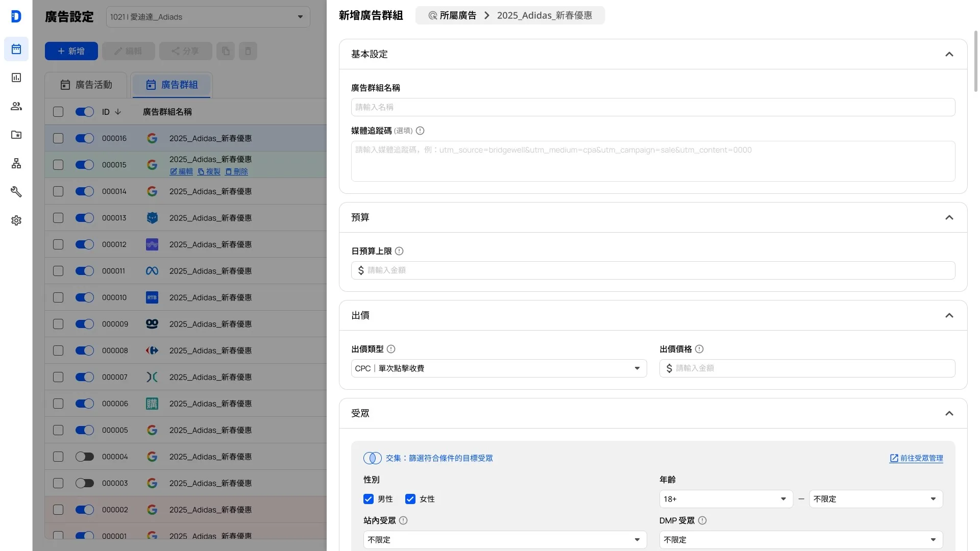Collapse the 預算 section

[949, 217]
